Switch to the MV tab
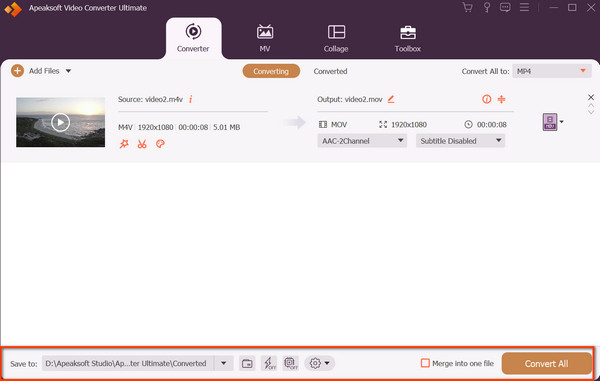This screenshot has width=600, height=381. click(265, 38)
